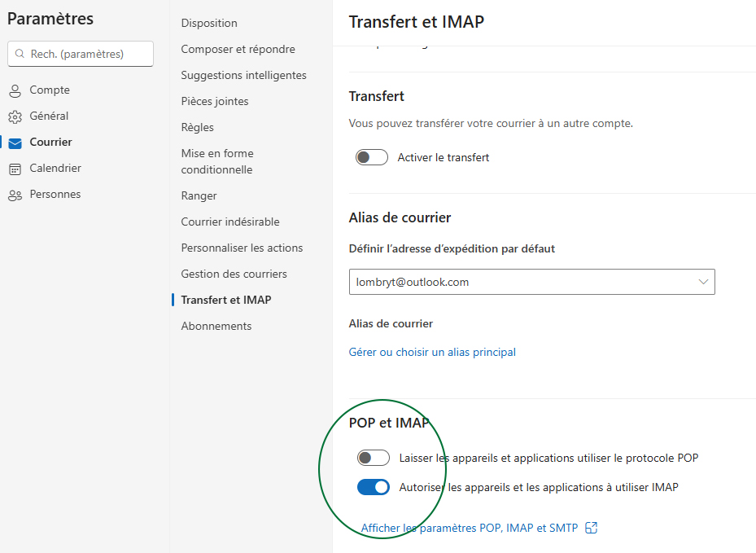Image resolution: width=756 pixels, height=553 pixels.
Task: Open Mise en forme conditionnelle settings
Action: 217,161
